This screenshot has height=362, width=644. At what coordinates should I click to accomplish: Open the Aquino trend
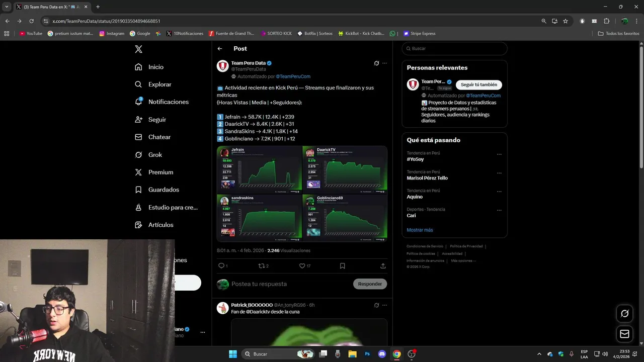415,197
